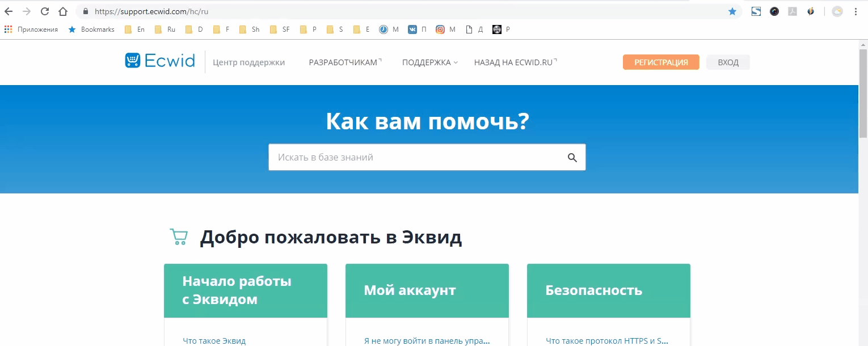Click the magnifier icon in the search box
Screen dimensions: 868x346
pyautogui.click(x=572, y=158)
